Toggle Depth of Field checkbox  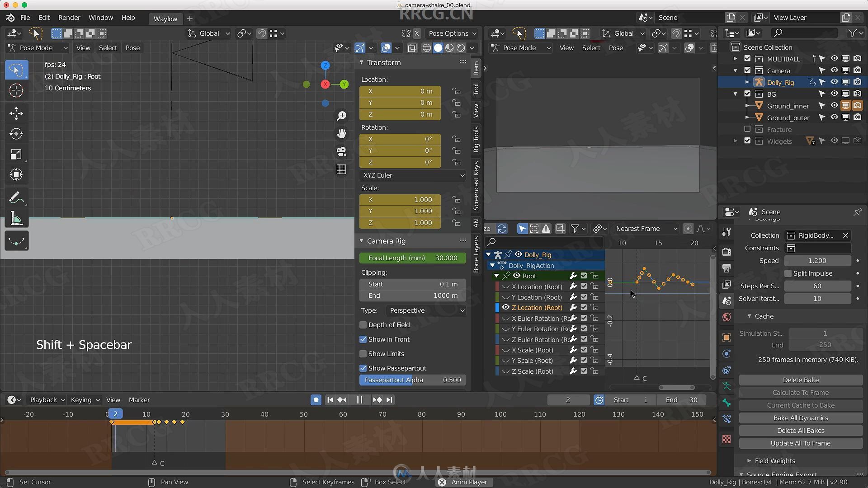pyautogui.click(x=363, y=324)
